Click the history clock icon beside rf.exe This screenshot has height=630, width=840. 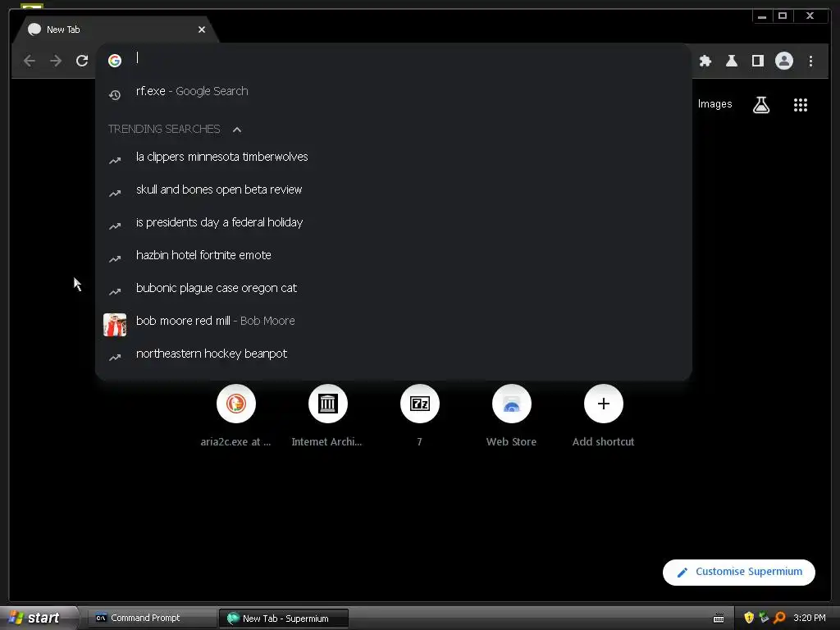tap(115, 95)
